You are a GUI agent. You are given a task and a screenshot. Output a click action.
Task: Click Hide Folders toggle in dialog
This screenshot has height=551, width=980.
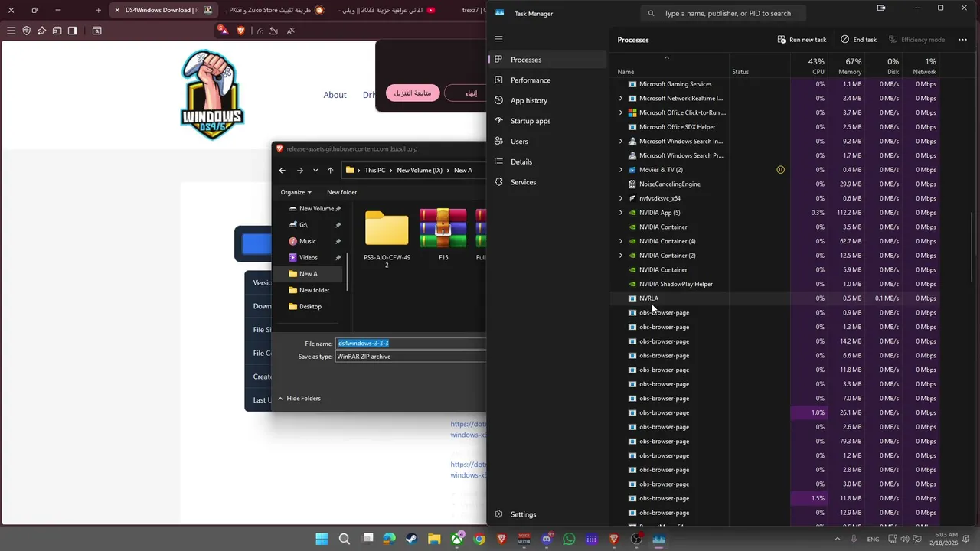(299, 399)
